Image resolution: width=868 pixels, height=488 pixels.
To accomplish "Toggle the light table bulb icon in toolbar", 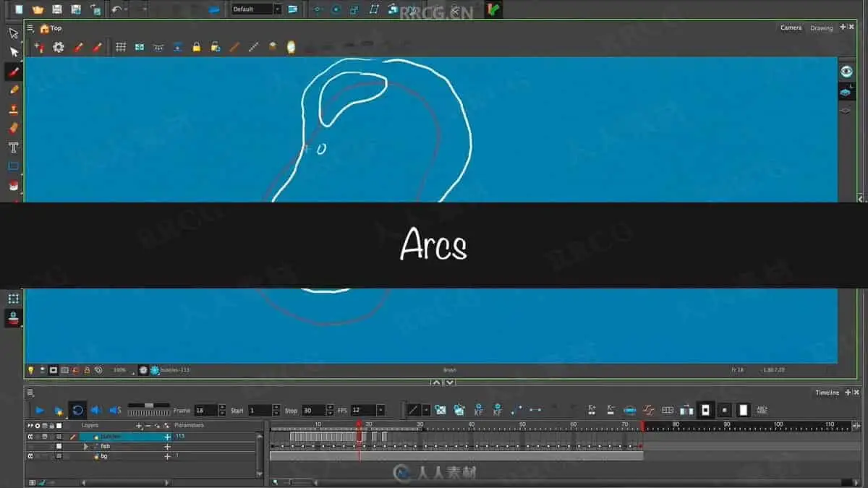I will point(291,47).
